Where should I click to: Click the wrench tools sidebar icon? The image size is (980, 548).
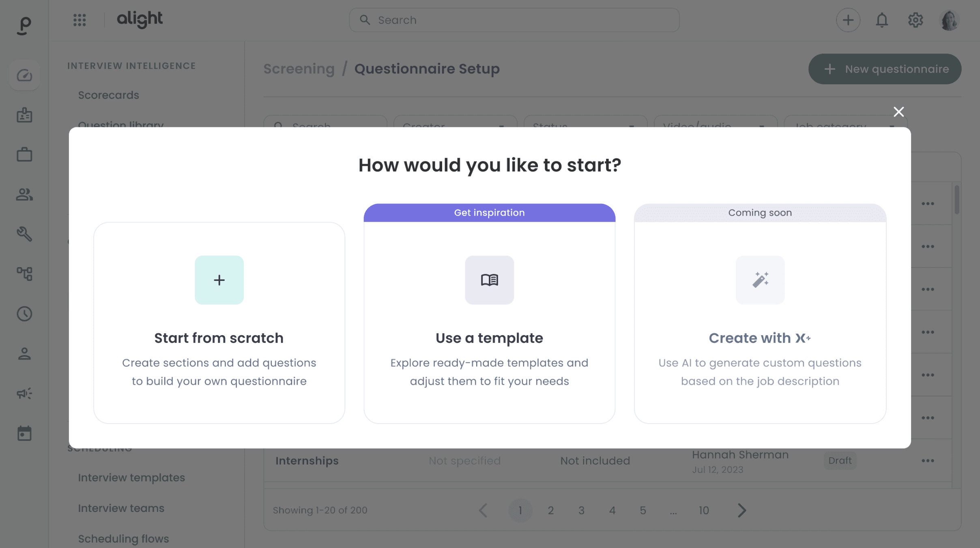[24, 234]
